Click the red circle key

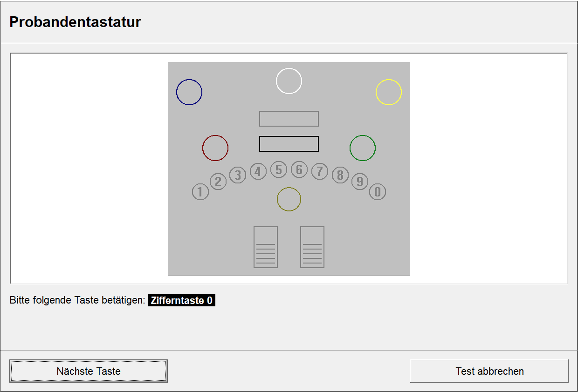point(215,148)
